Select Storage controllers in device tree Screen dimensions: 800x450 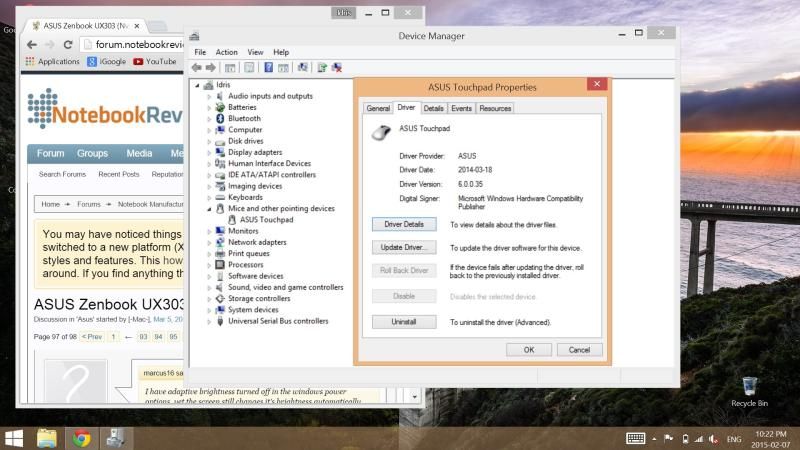click(259, 298)
